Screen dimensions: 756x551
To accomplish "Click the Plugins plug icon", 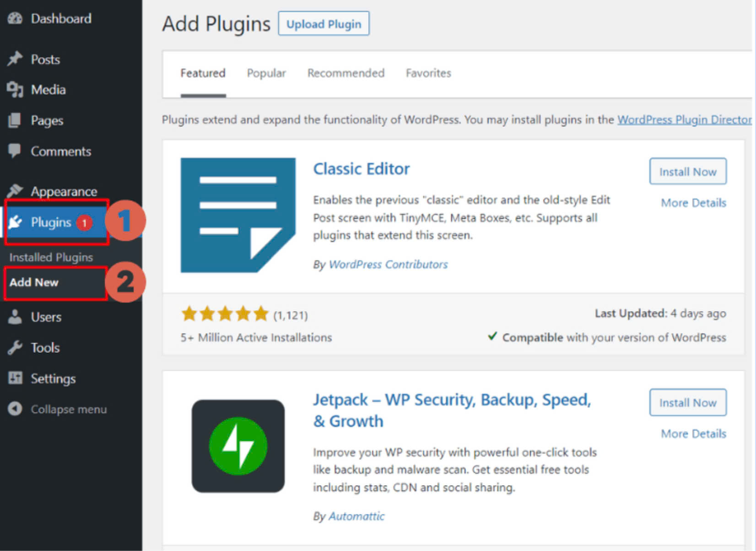I will pyautogui.click(x=15, y=222).
